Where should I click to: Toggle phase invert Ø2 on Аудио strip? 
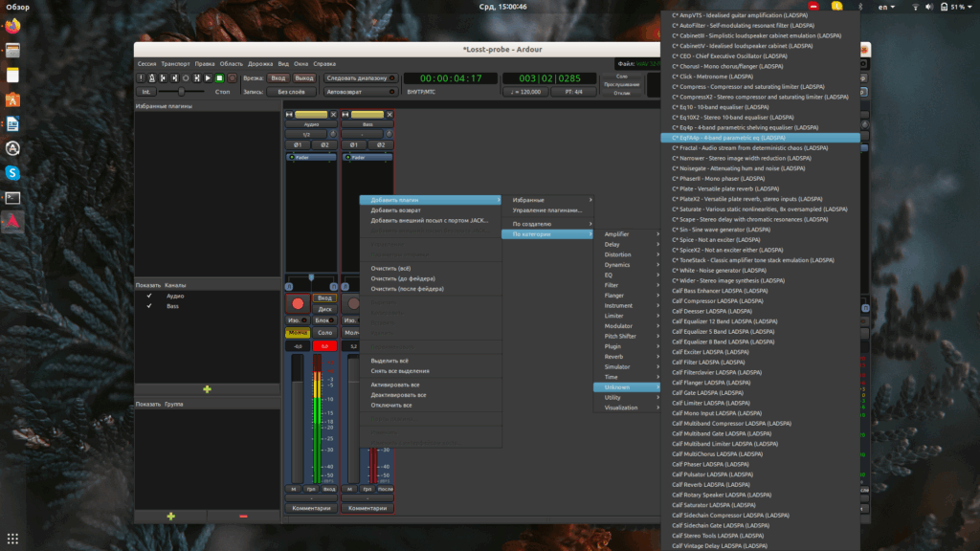(324, 145)
